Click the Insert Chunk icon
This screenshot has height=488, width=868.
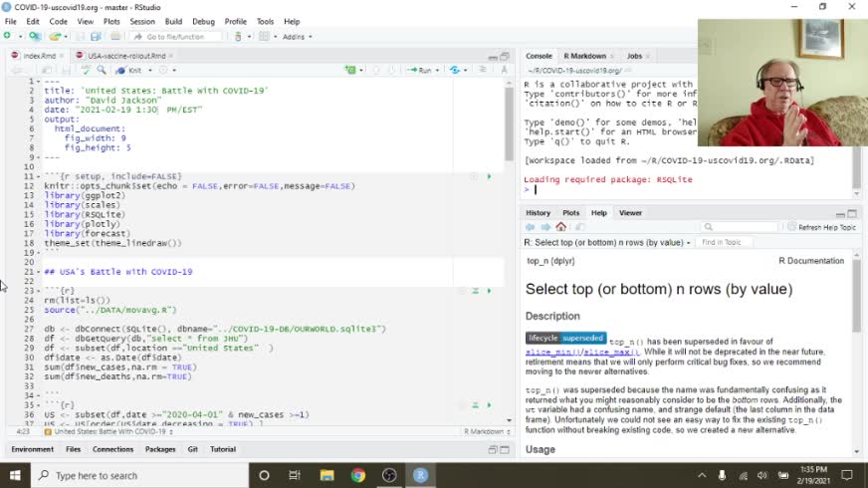(350, 71)
